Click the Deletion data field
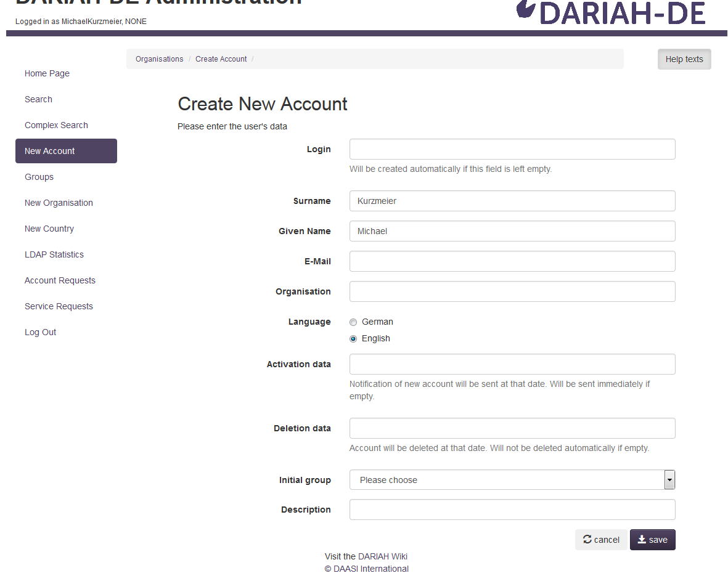 click(512, 428)
